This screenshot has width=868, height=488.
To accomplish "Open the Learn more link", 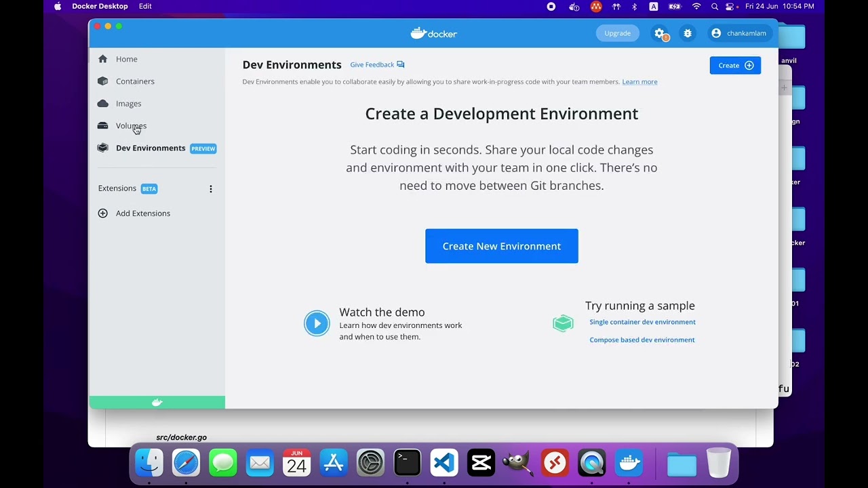I will [639, 82].
